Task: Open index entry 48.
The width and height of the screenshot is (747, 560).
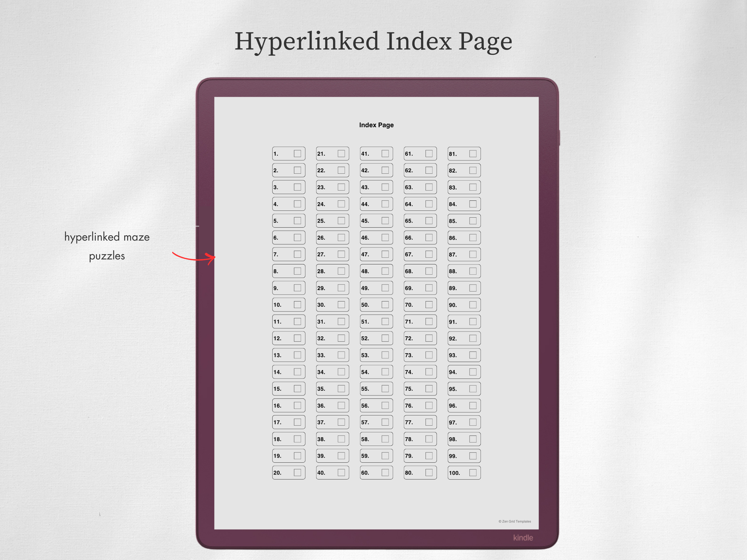Action: (x=376, y=271)
